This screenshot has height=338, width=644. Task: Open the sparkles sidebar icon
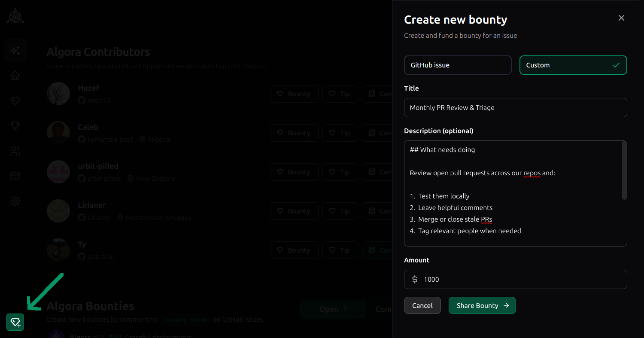[15, 51]
